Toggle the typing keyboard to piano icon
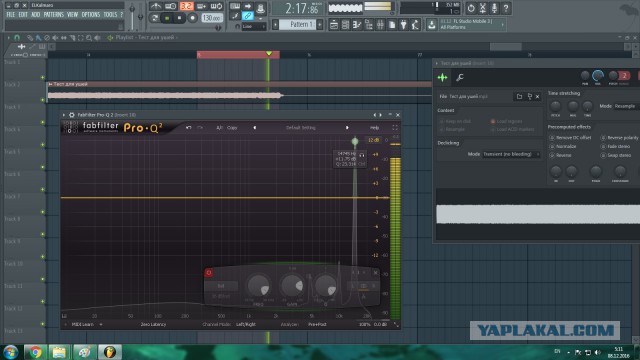The height and width of the screenshot is (360, 640). 235,6
